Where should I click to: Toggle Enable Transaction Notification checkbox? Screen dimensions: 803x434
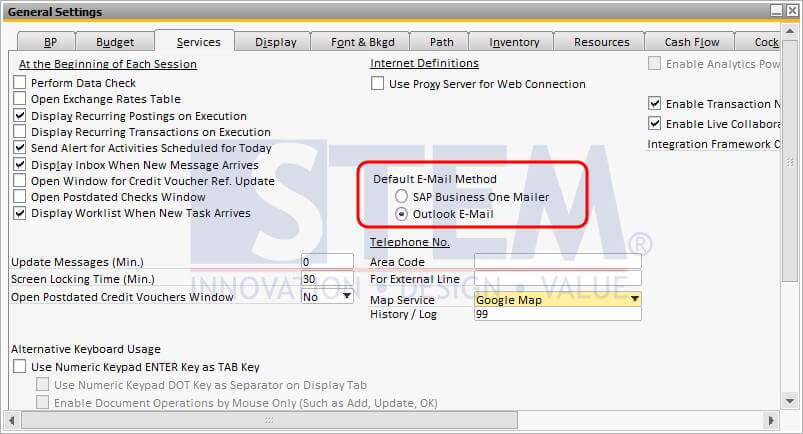(654, 104)
